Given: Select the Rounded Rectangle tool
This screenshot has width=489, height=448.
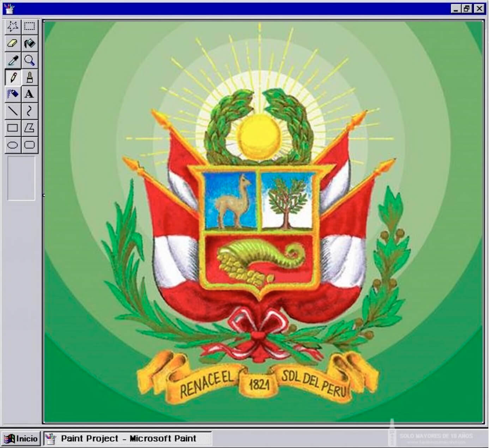Looking at the screenshot, I should 30,145.
